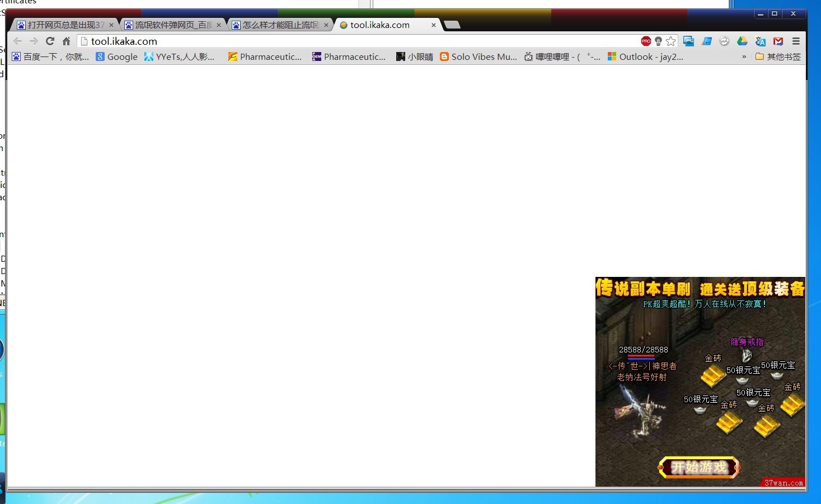Viewport: 821px width, 504px height.
Task: Maximize the Chrome window
Action: [x=775, y=14]
